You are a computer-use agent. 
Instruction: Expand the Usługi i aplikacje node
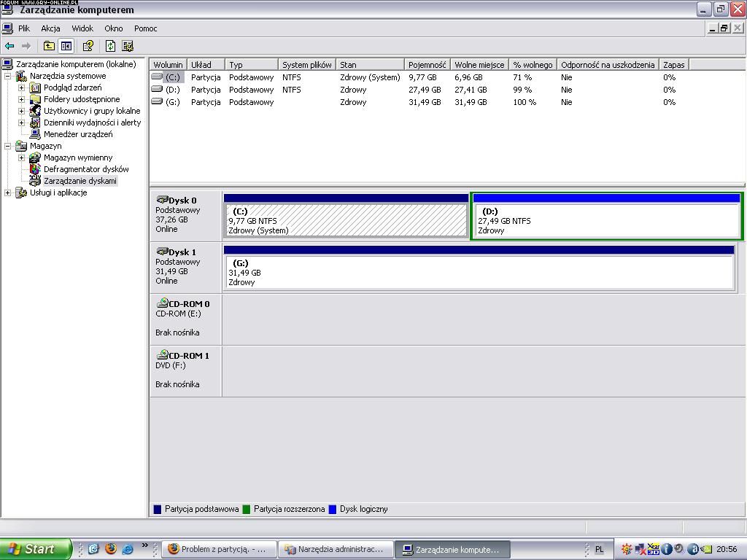[8, 192]
